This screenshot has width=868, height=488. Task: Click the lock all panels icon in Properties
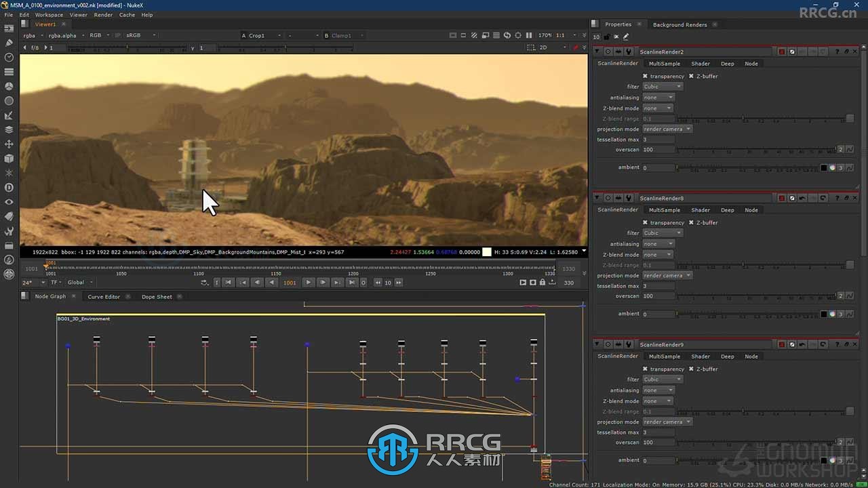coord(606,37)
